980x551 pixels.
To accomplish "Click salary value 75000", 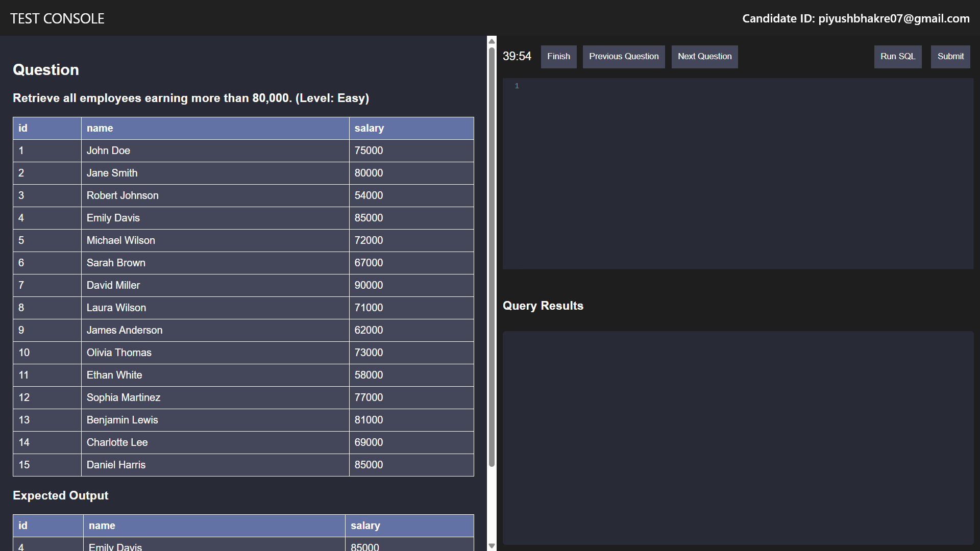I will coord(411,151).
